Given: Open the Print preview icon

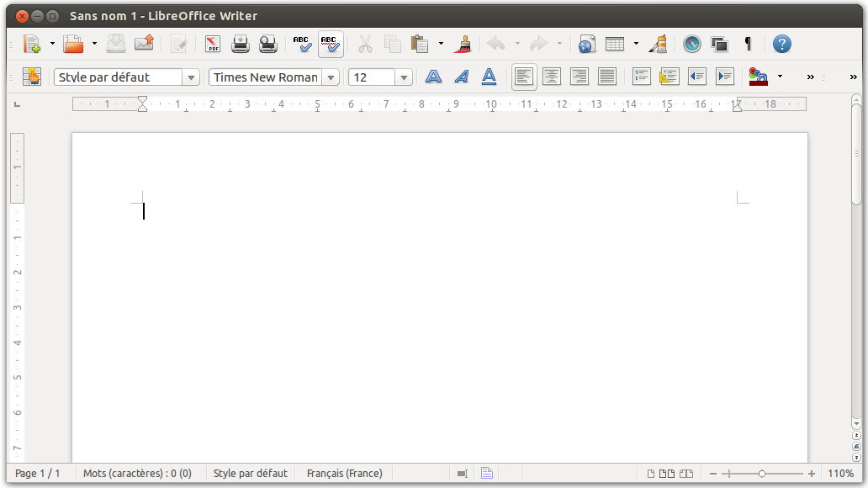Looking at the screenshot, I should coord(268,44).
